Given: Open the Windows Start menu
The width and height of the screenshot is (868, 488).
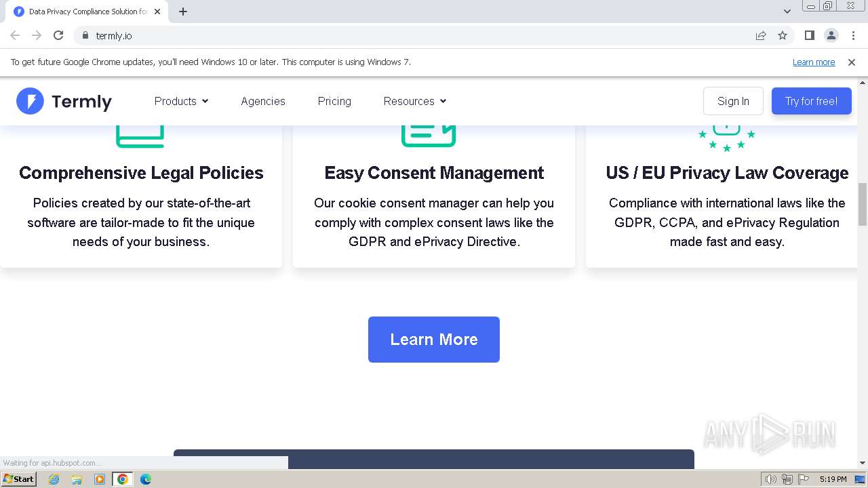Looking at the screenshot, I should coord(18,479).
